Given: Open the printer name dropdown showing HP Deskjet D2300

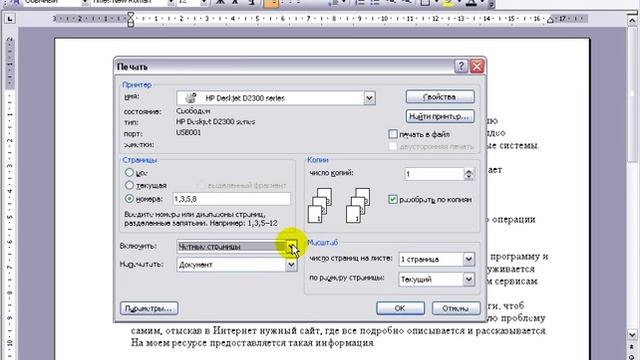Looking at the screenshot, I should 369,98.
